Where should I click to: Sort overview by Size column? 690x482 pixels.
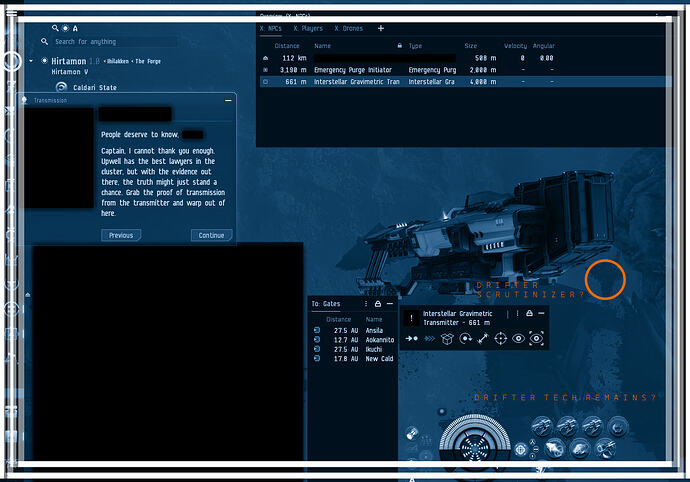[x=471, y=46]
